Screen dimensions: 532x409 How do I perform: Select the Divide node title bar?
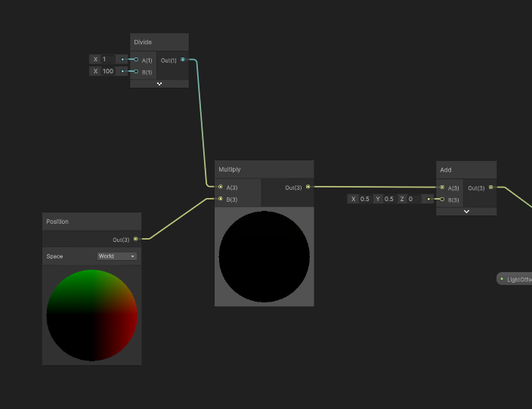tap(159, 42)
